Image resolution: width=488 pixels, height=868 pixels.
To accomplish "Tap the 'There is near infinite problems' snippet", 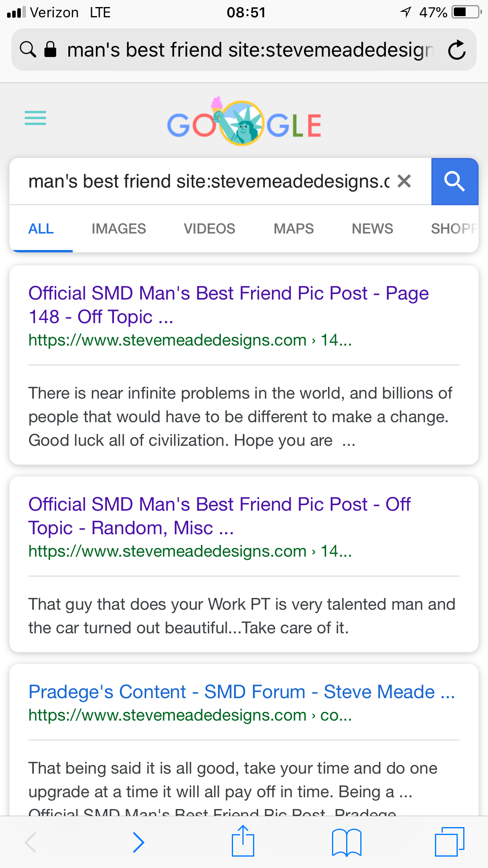I will coord(240,417).
